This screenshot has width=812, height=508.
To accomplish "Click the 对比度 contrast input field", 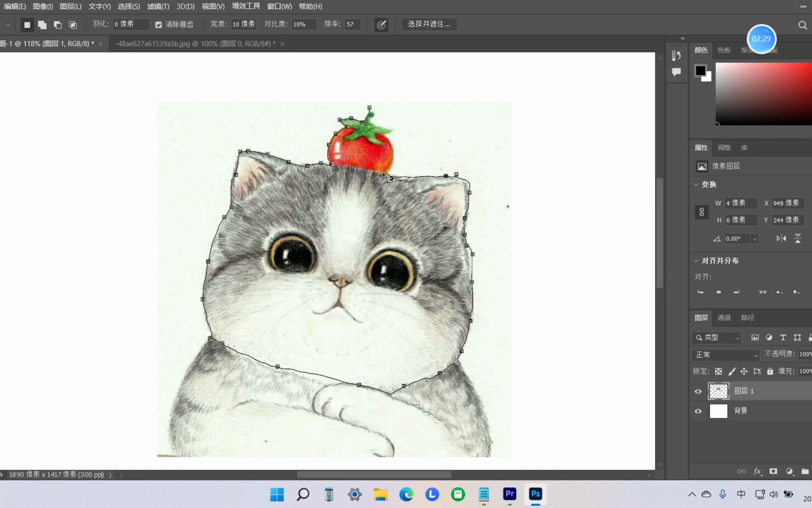I will 304,24.
